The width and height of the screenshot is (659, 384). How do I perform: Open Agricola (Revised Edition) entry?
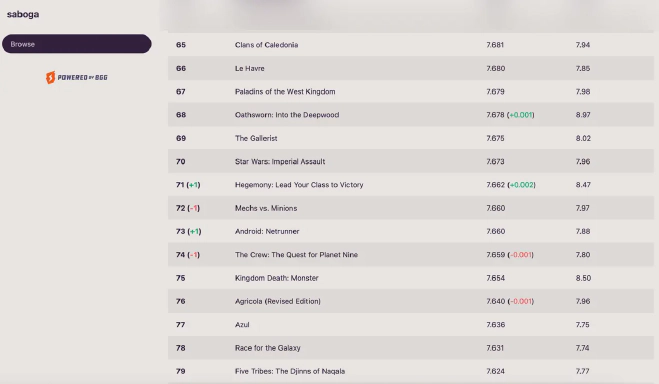pos(277,301)
